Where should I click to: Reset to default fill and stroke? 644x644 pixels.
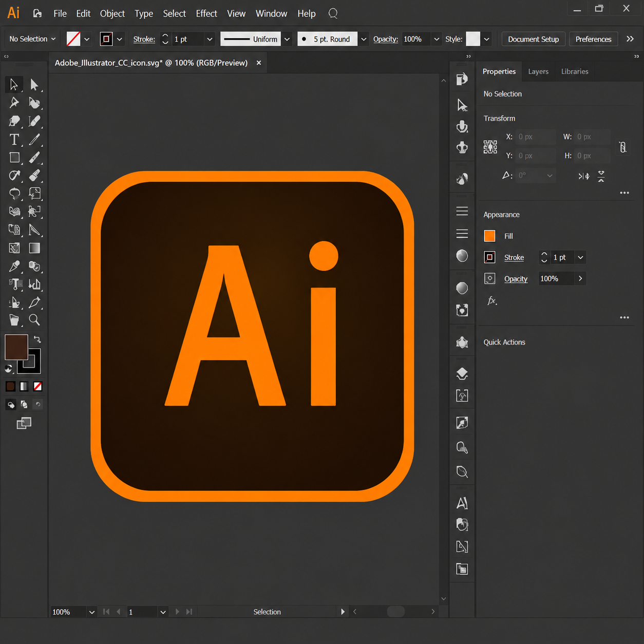(8, 368)
